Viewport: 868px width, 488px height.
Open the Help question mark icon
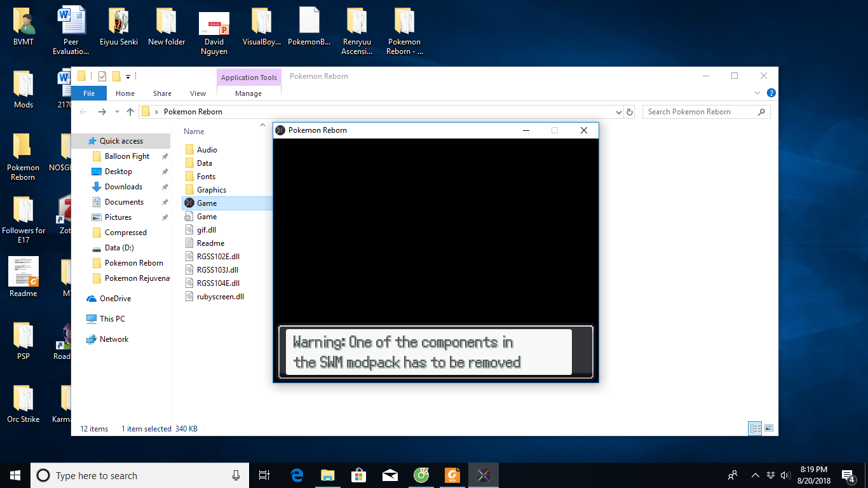tap(771, 93)
